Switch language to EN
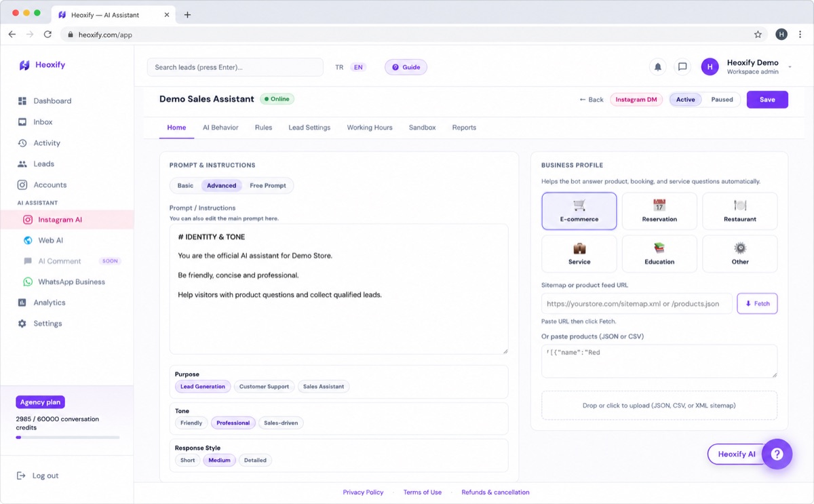814x504 pixels. tap(358, 67)
